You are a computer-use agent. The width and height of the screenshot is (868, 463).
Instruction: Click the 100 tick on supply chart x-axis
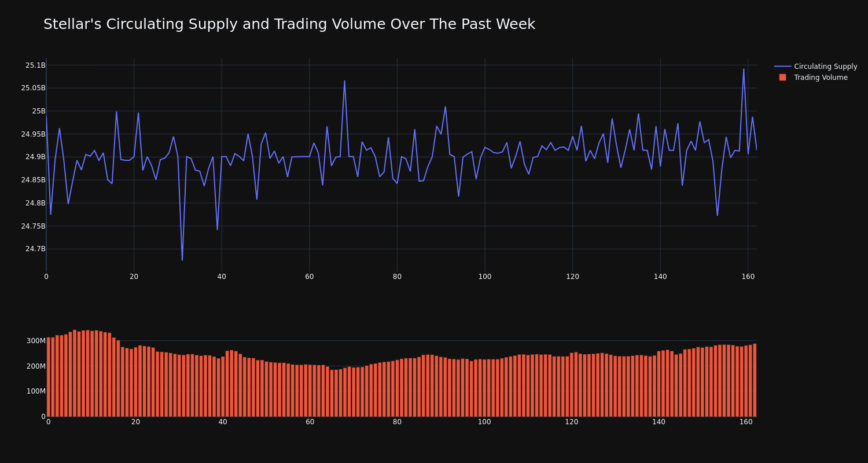[x=485, y=277]
